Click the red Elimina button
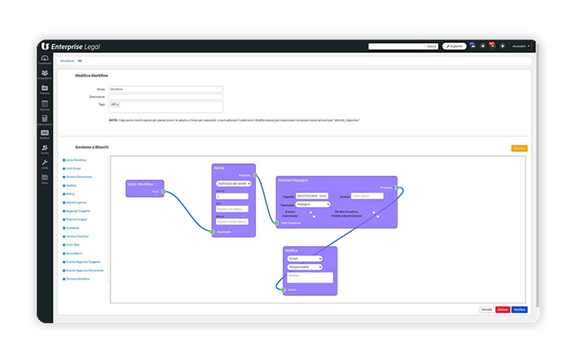 (503, 310)
